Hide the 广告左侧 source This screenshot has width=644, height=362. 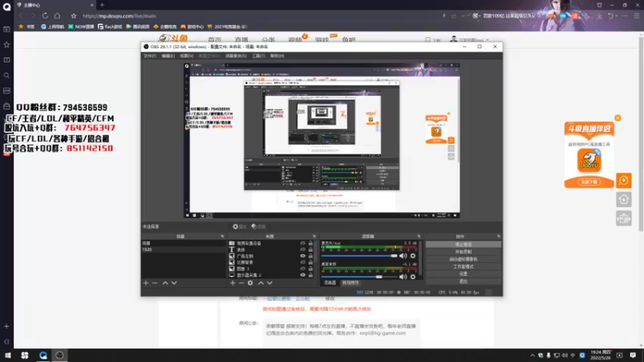click(x=303, y=256)
